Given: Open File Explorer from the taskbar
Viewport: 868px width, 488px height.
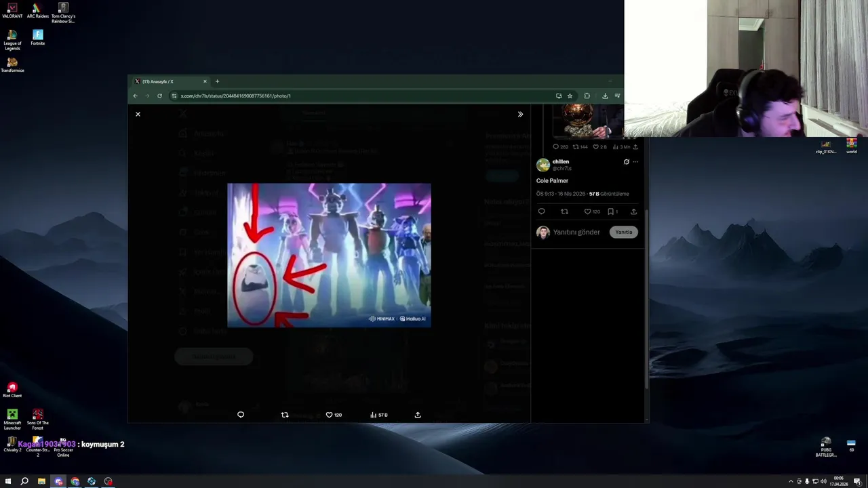Looking at the screenshot, I should 41,481.
